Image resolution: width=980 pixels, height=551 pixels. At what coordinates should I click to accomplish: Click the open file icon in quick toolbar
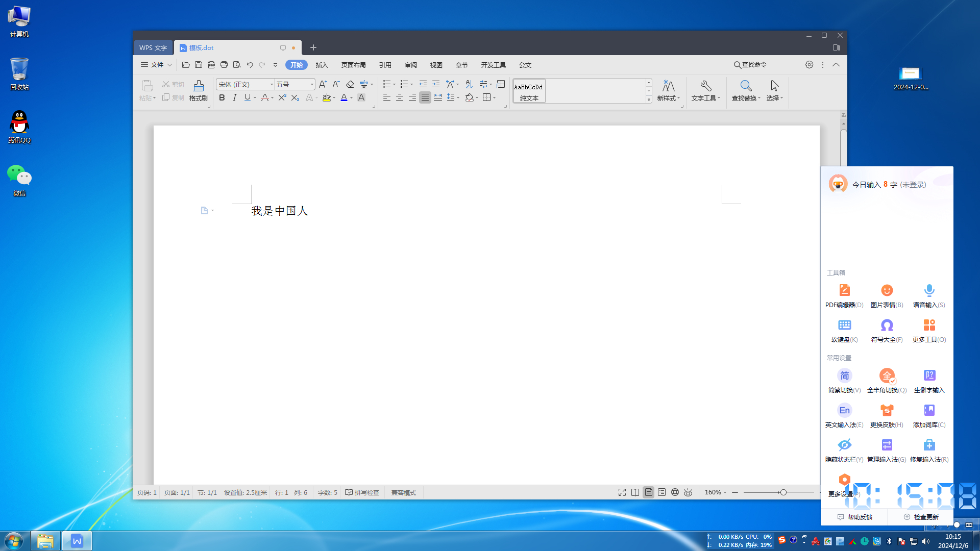(186, 65)
